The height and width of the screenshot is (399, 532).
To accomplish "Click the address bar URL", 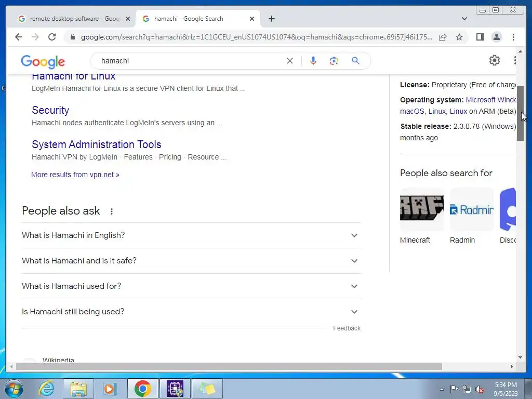I will click(257, 37).
